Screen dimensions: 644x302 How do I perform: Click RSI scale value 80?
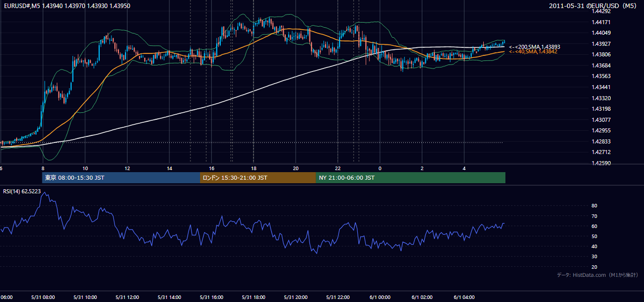click(x=594, y=206)
